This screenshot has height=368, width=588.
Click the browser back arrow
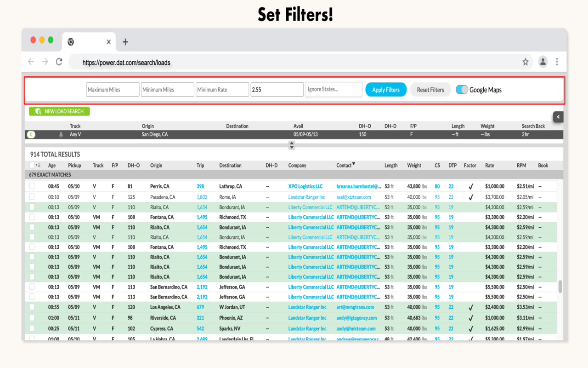coord(31,62)
